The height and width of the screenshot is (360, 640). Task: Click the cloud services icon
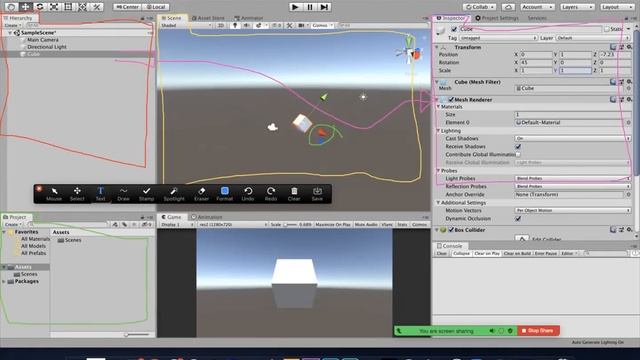click(x=508, y=7)
